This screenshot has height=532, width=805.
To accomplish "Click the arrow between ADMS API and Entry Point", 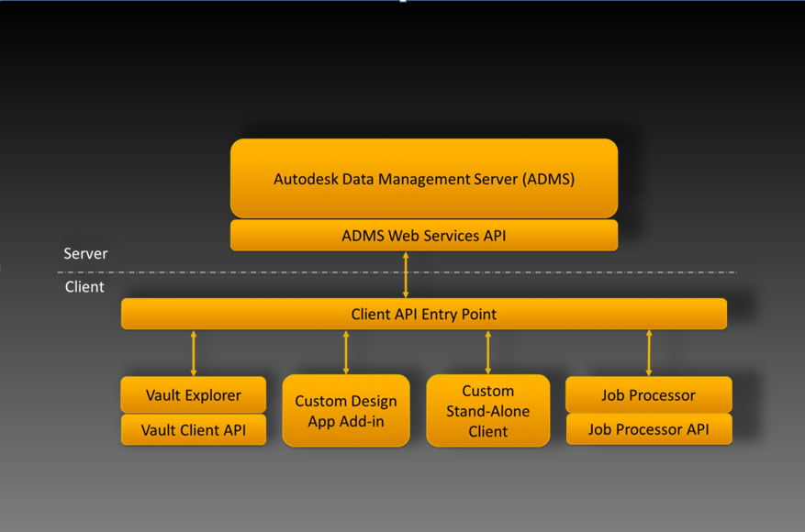I will pos(406,274).
